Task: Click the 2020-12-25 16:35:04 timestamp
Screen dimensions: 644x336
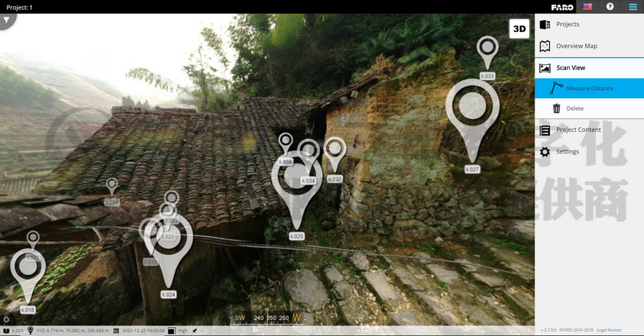Action: pyautogui.click(x=143, y=330)
